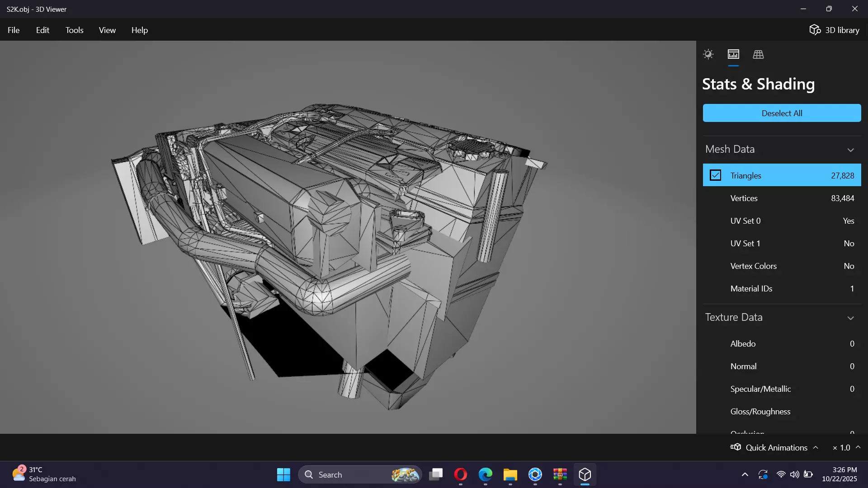Screen dimensions: 868x488
Task: Open the File menu
Action: (14, 30)
